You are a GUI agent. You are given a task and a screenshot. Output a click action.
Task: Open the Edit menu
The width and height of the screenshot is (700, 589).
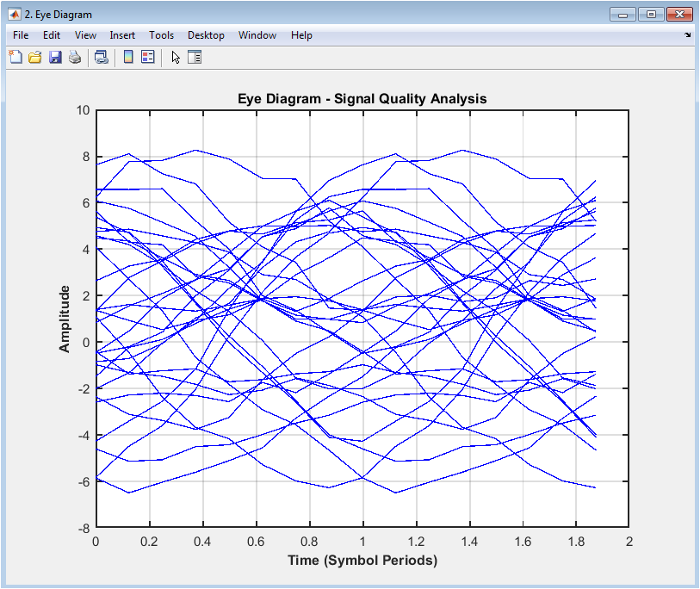(52, 35)
